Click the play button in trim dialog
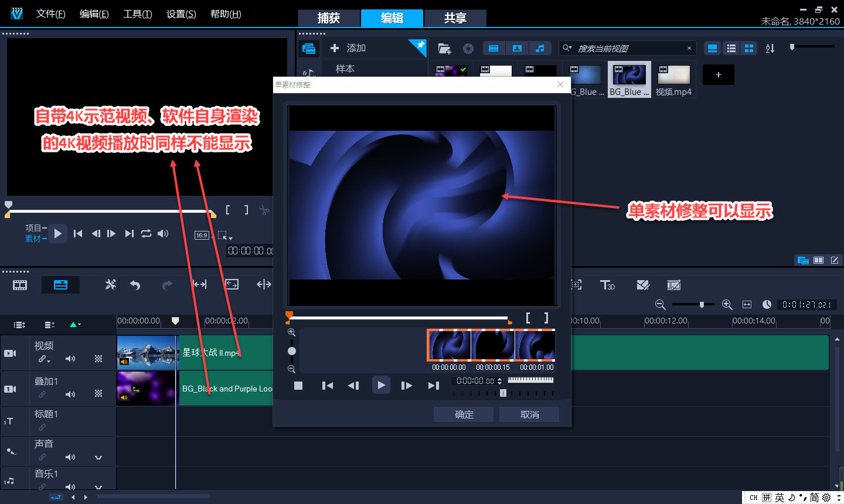This screenshot has width=844, height=504. pyautogui.click(x=381, y=385)
